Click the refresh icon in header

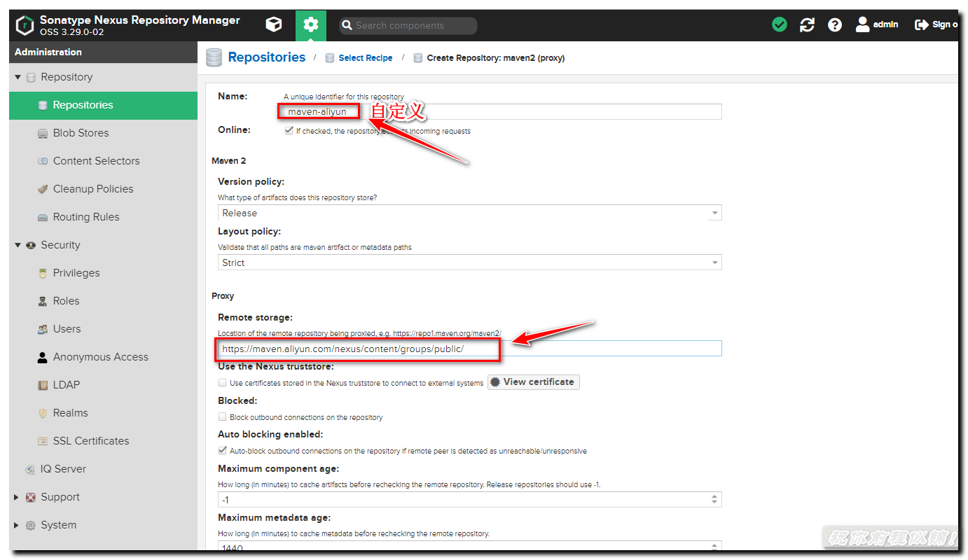808,25
